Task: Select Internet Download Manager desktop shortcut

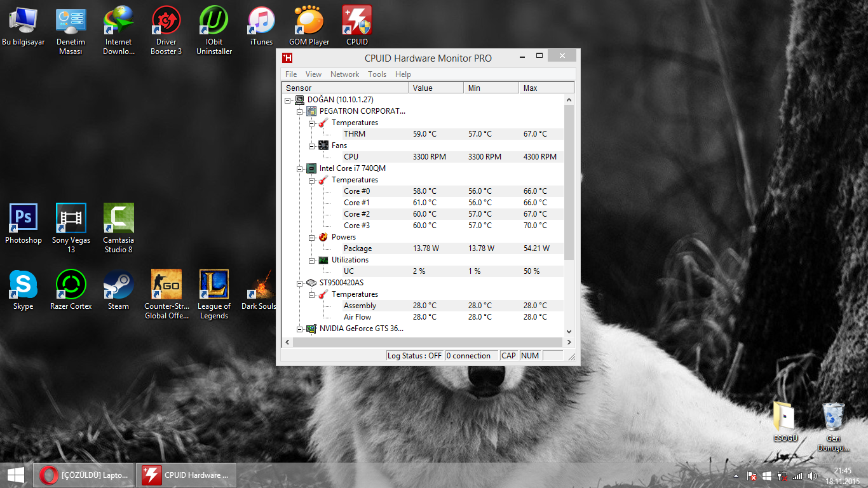Action: pos(118,30)
